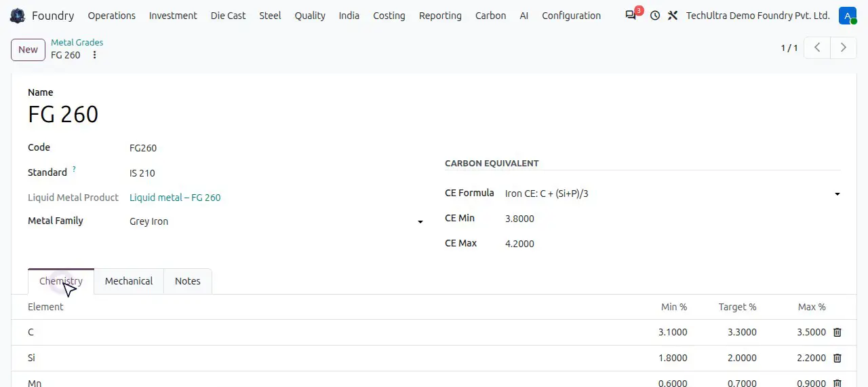The width and height of the screenshot is (868, 387).
Task: Open the AI menu
Action: tap(524, 16)
